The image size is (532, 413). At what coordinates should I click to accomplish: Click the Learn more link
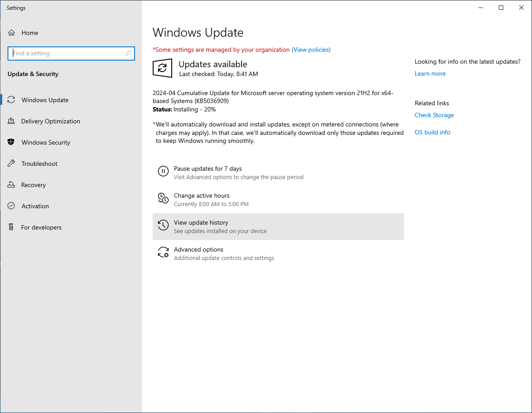tap(430, 73)
